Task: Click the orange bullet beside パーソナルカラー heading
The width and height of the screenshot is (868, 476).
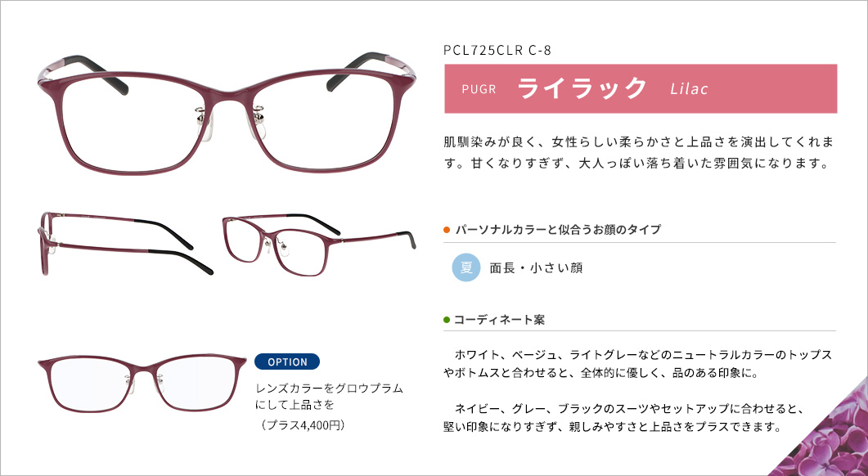Action: coord(447,230)
